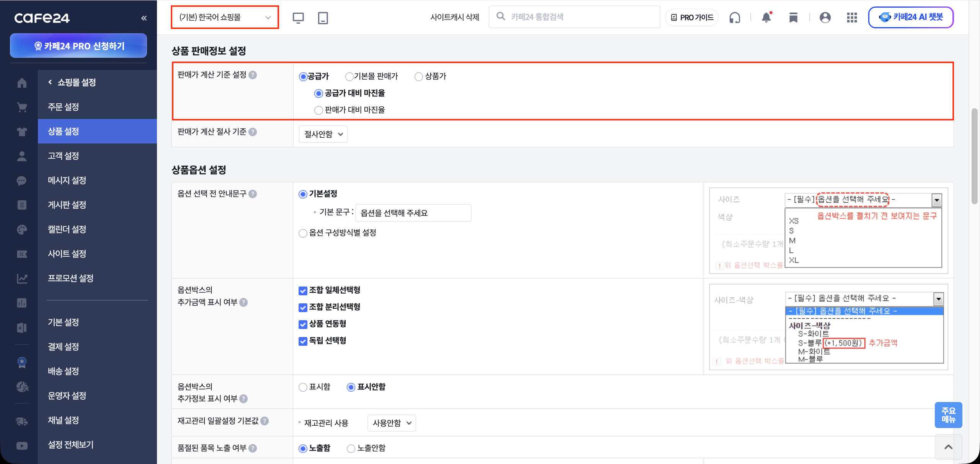This screenshot has height=464, width=980.
Task: Switch to mobile device preview icon
Action: 323,18
